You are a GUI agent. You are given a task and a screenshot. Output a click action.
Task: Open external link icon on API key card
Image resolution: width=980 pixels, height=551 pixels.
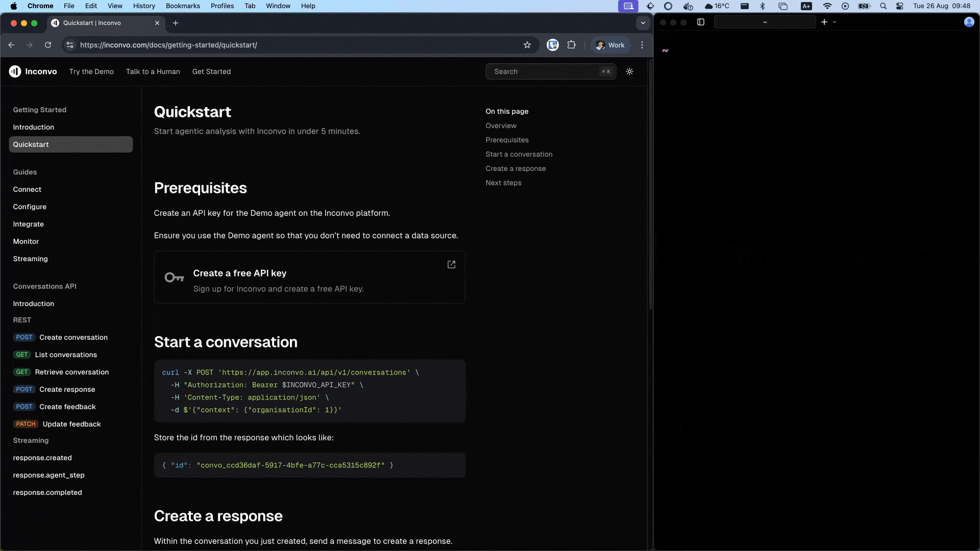[x=451, y=264]
